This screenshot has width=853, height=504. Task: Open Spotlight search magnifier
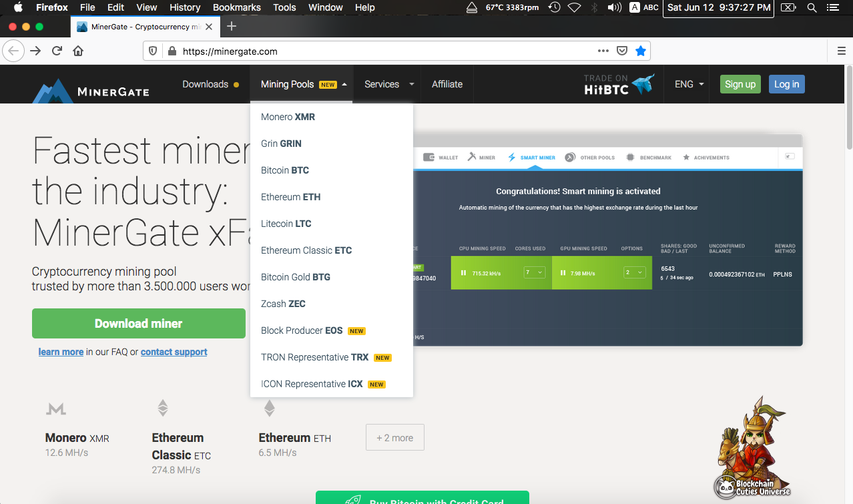tap(812, 7)
